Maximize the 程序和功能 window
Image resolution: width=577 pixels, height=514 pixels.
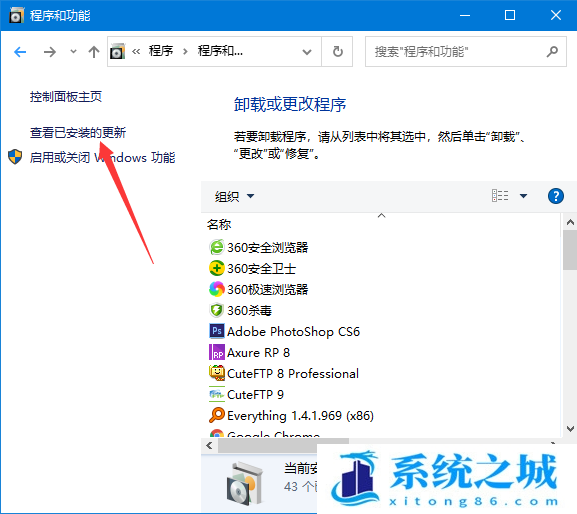510,15
